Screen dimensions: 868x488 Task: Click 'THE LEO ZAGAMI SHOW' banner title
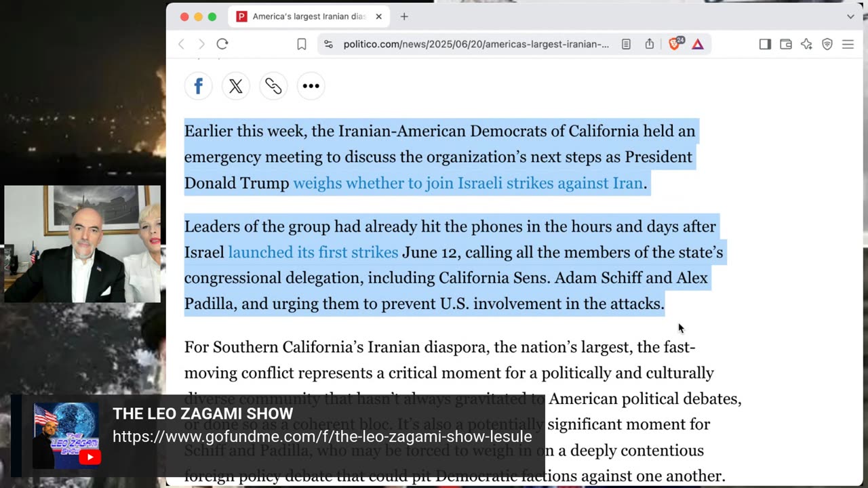click(x=203, y=413)
